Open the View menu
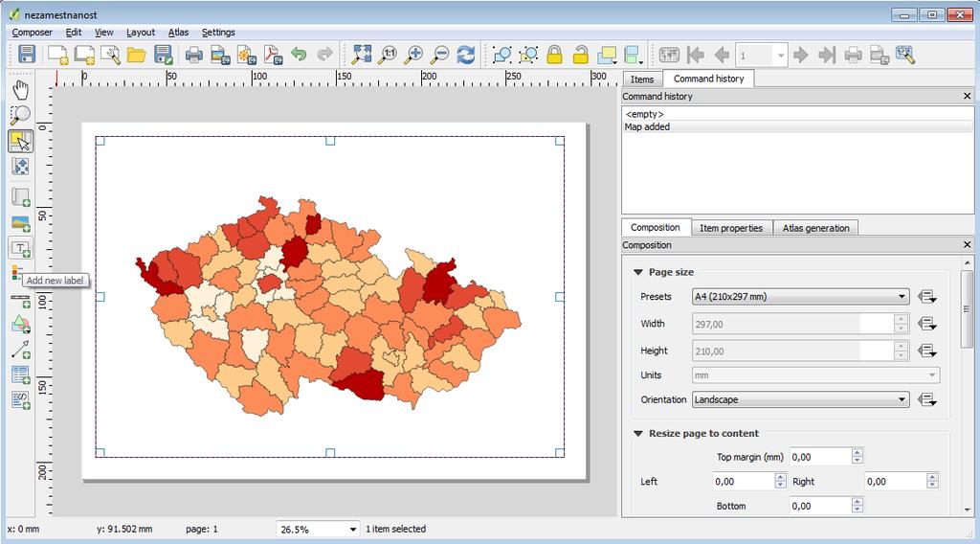 coord(103,33)
